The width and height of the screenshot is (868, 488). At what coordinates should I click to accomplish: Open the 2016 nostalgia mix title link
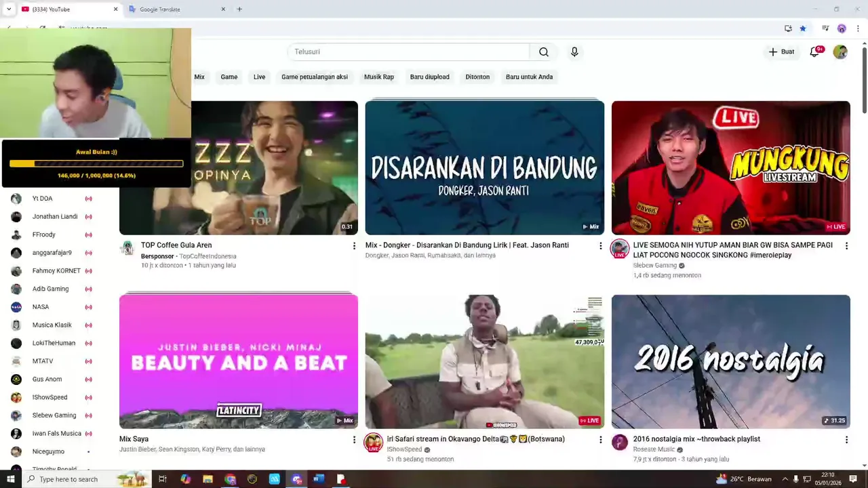(696, 439)
